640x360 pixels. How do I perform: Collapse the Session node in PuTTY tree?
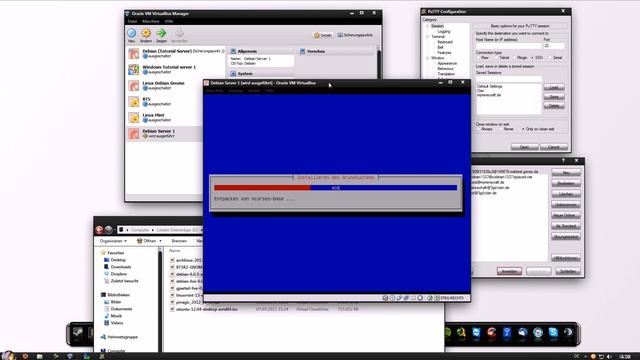[428, 26]
